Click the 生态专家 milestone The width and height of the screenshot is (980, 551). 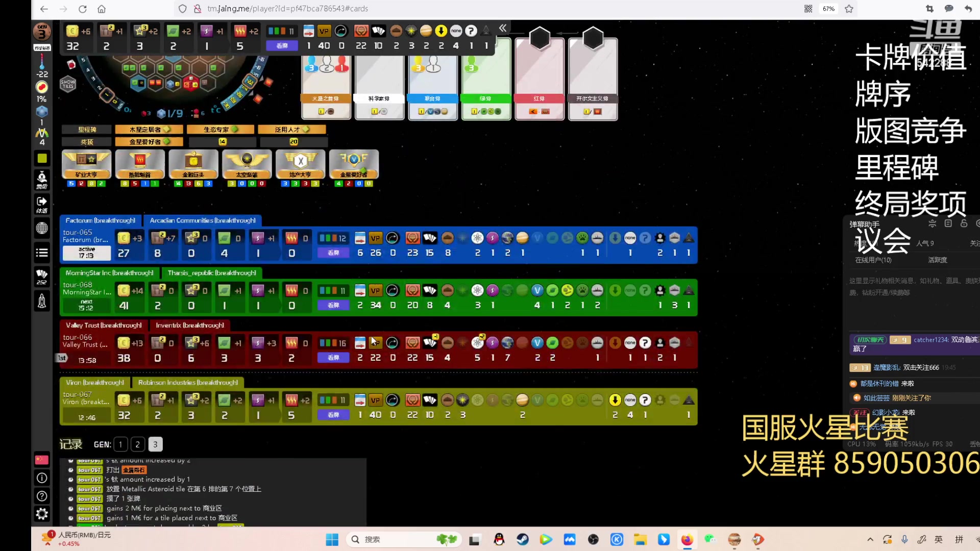(x=220, y=130)
